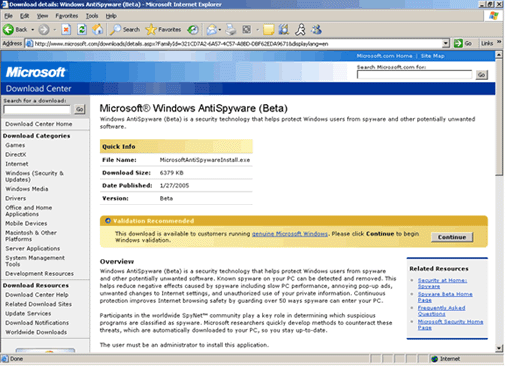The width and height of the screenshot is (505, 366).
Task: Open Worldwide Downloads sidebar link
Action: 36,332
